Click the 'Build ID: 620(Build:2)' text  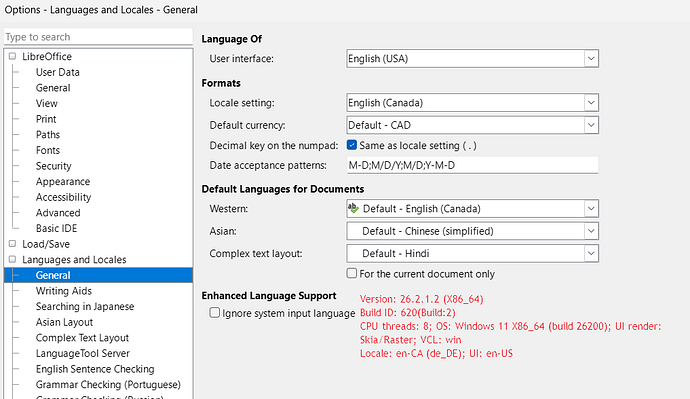407,313
